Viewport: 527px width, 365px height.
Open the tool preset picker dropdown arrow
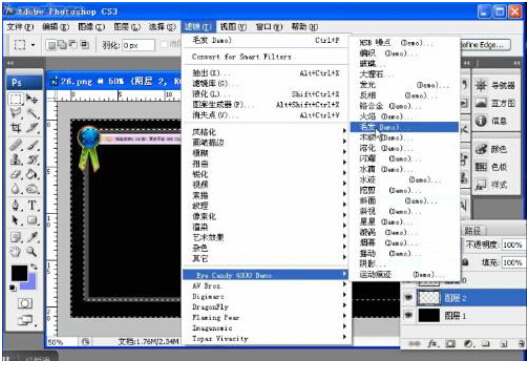(33, 45)
